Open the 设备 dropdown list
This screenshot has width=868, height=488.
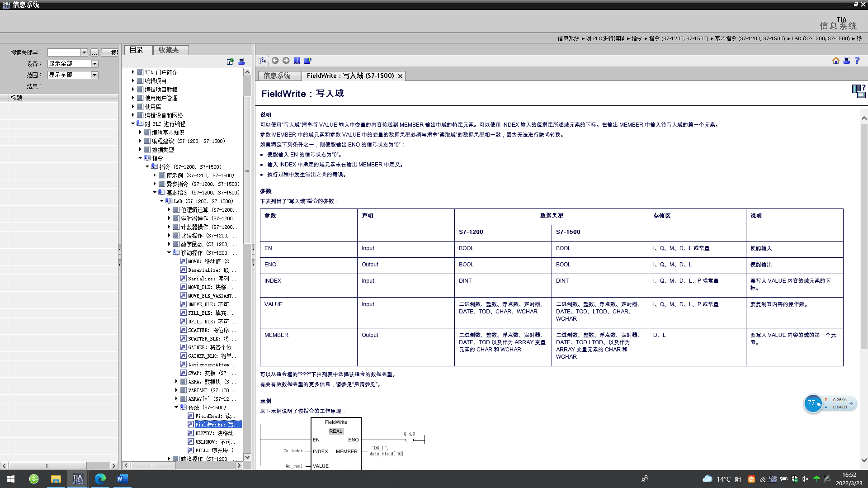(94, 64)
